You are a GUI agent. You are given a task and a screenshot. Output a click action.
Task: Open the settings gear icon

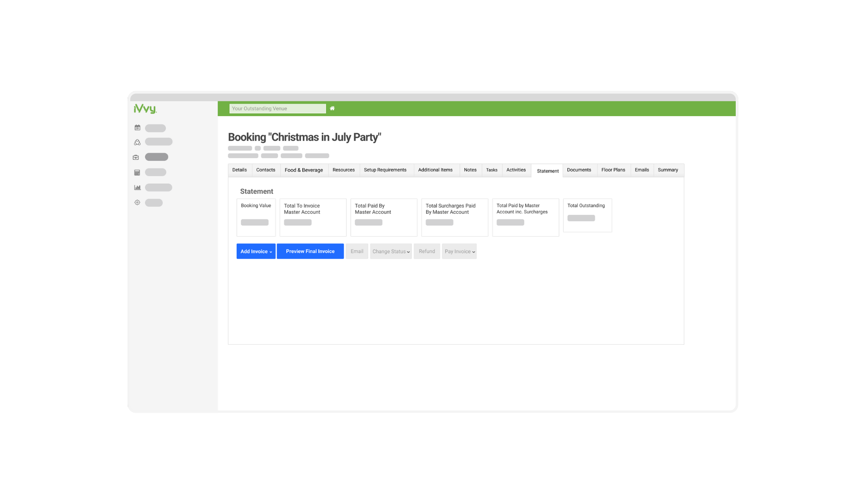(137, 202)
